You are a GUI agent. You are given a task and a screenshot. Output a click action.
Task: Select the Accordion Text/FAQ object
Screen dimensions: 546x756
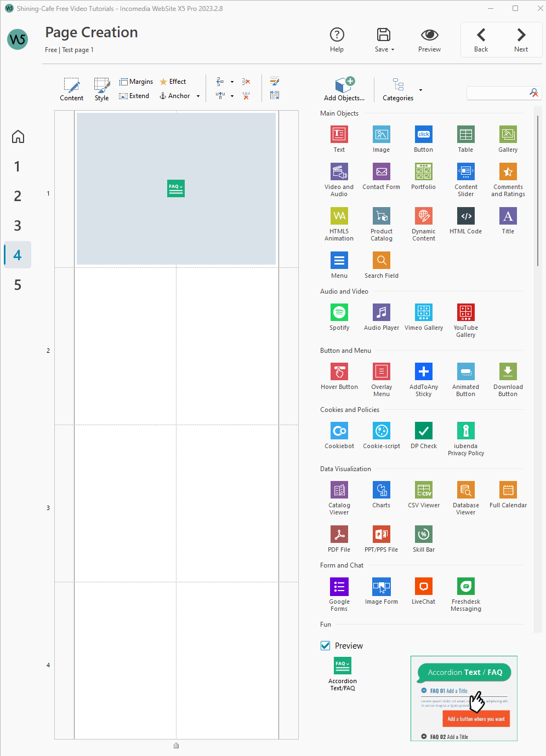[343, 666]
